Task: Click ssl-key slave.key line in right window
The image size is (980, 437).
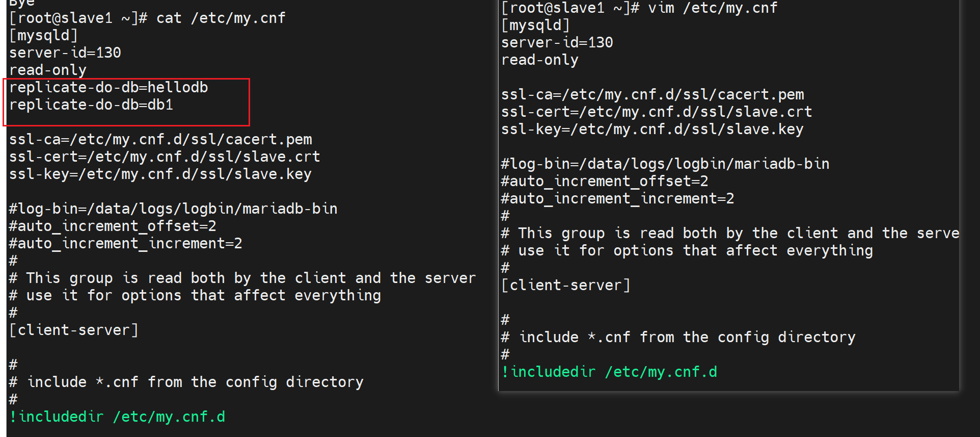Action: tap(652, 130)
